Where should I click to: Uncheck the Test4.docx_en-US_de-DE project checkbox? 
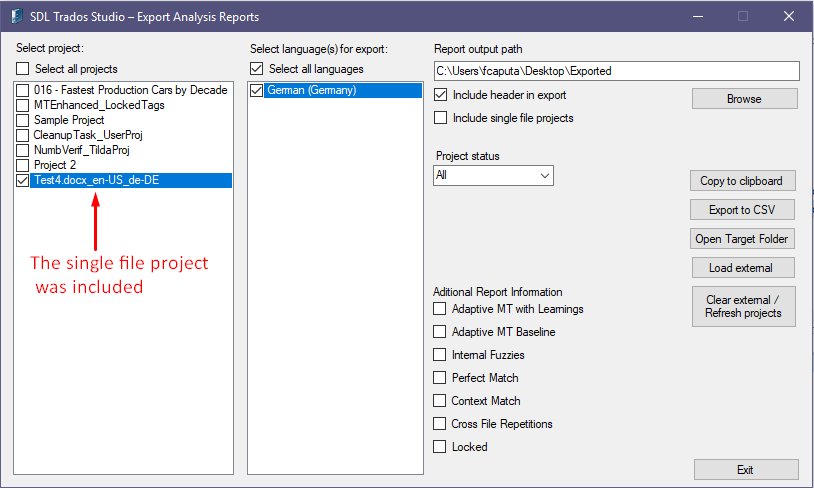(22, 181)
